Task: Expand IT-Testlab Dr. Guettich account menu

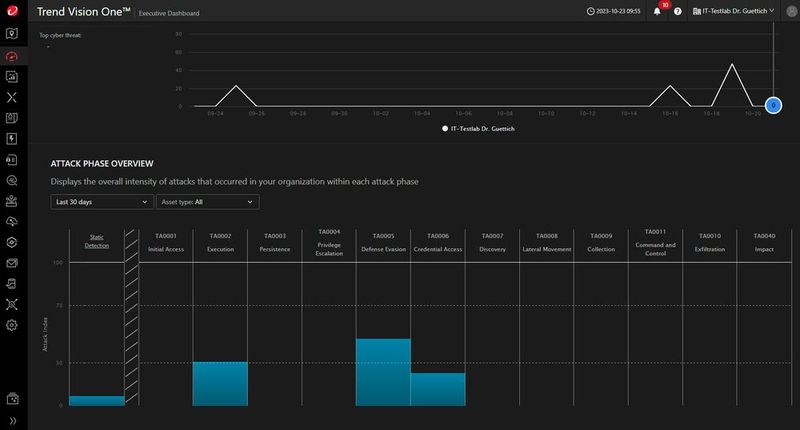Action: click(x=739, y=11)
